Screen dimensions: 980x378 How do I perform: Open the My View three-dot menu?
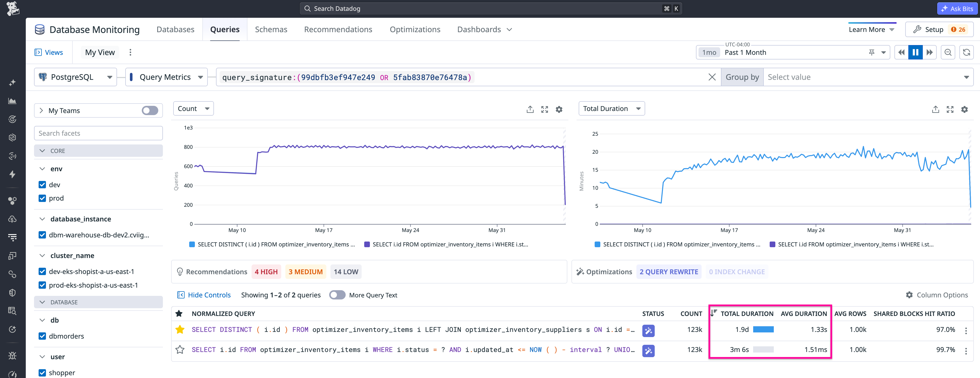(x=130, y=53)
